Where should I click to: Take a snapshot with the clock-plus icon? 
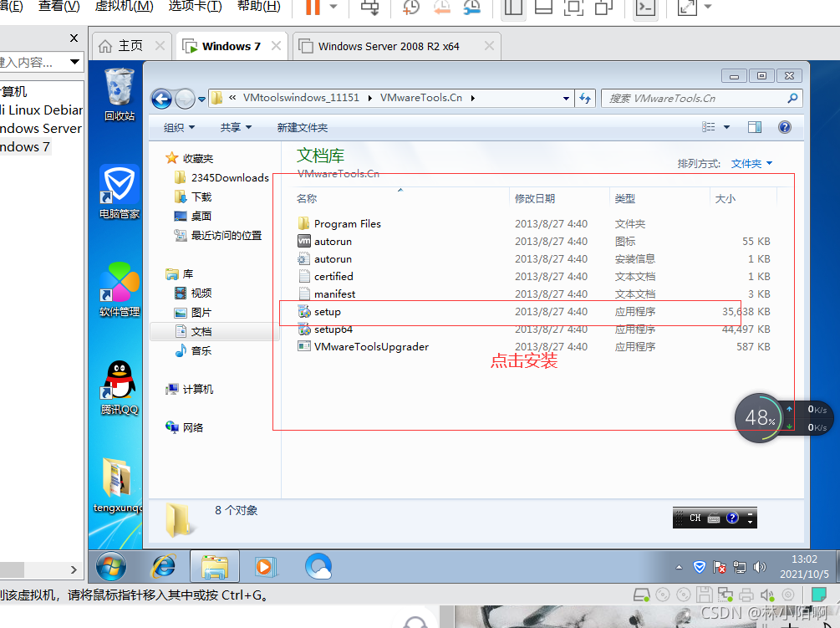pos(411,7)
